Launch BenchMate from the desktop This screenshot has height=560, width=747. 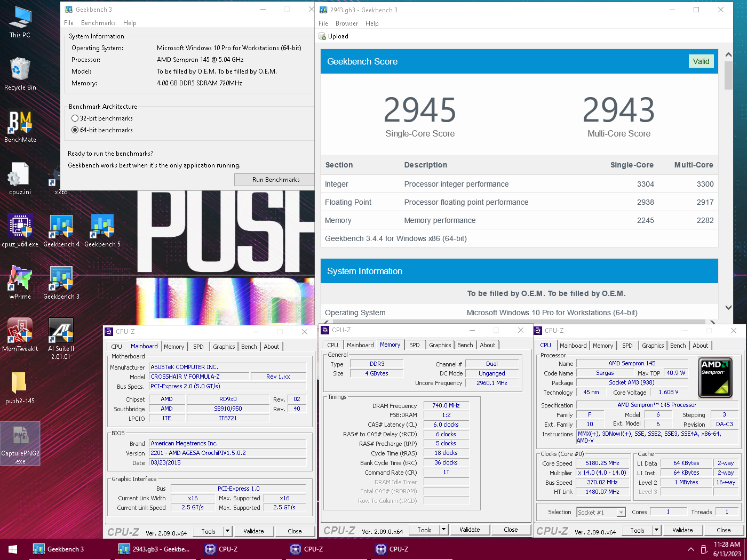[x=20, y=126]
